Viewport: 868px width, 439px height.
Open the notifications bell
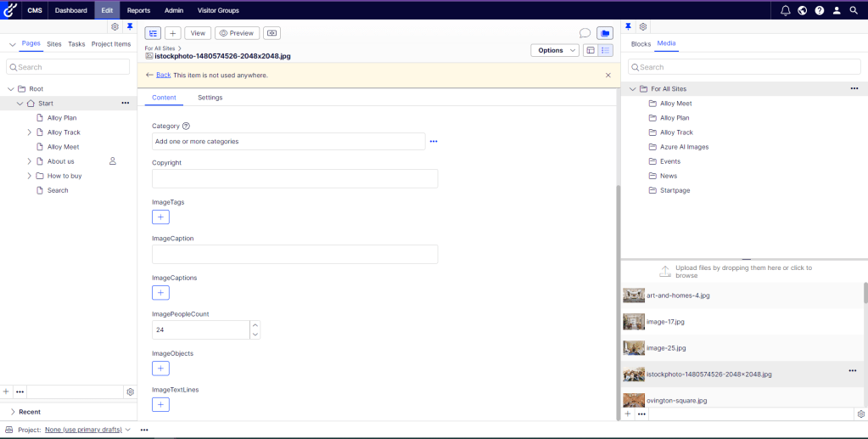coord(785,10)
